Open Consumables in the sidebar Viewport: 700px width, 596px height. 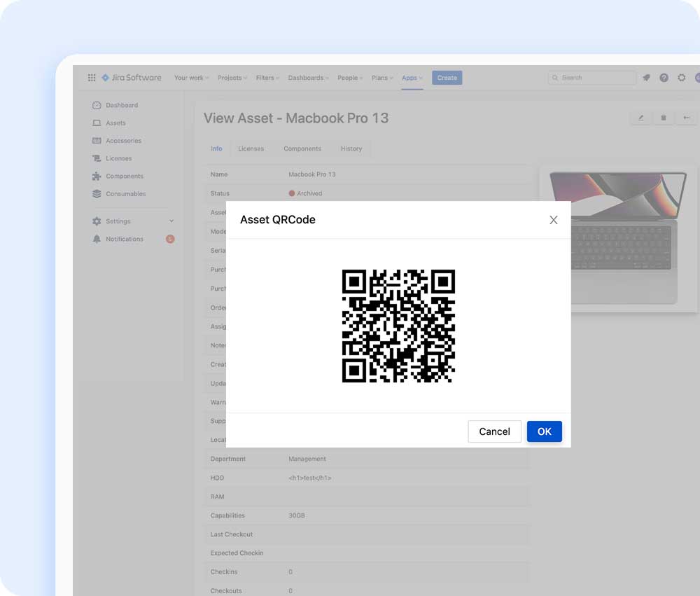[x=126, y=194]
